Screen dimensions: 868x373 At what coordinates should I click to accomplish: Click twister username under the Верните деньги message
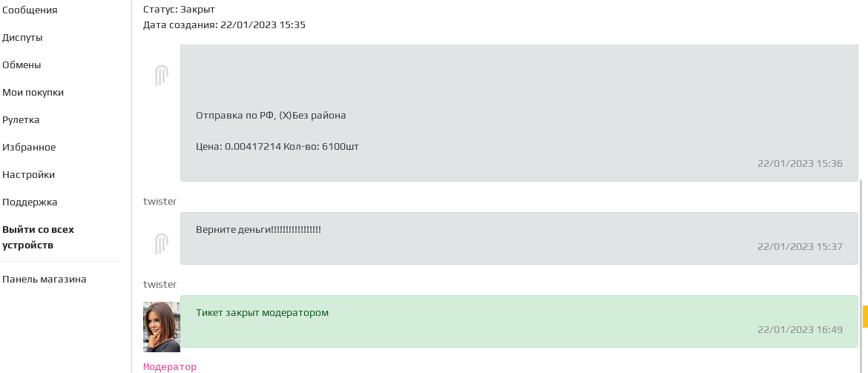(x=160, y=284)
